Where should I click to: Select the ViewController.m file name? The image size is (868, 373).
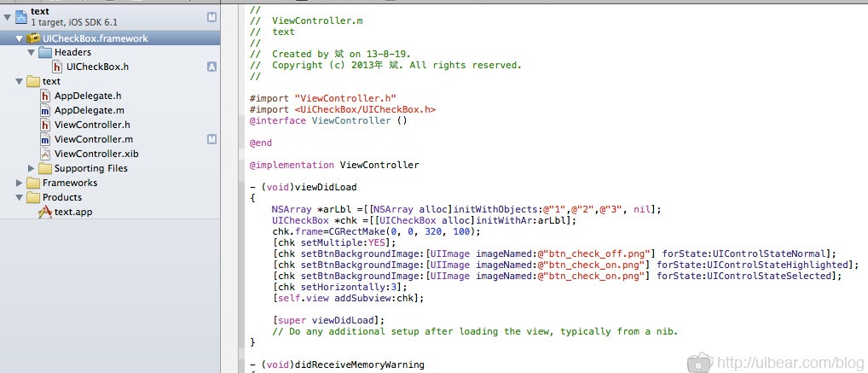[93, 139]
